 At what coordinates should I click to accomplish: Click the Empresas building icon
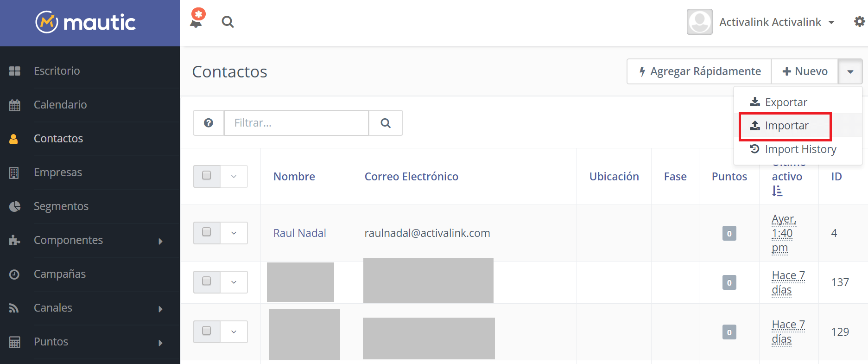(14, 172)
